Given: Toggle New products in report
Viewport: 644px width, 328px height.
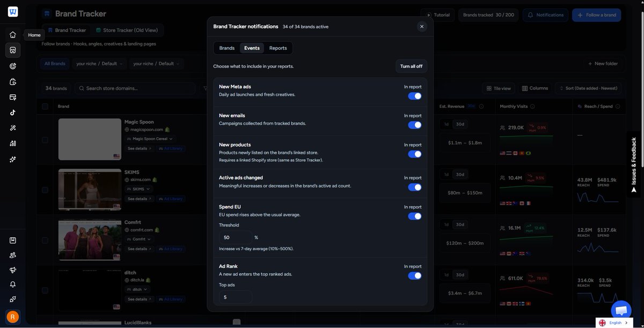Looking at the screenshot, I should tap(414, 154).
